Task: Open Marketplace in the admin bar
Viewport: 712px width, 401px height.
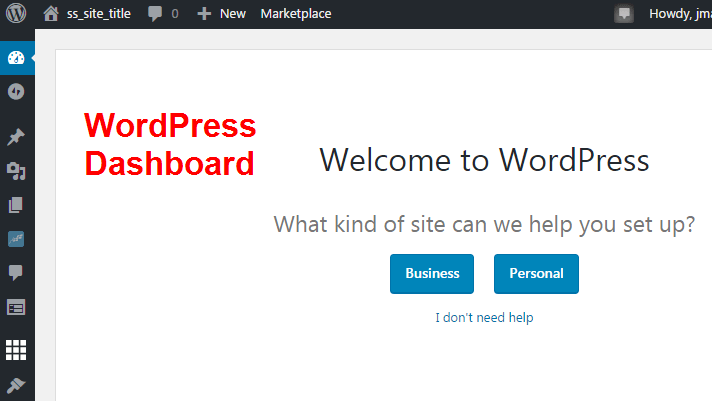Action: pyautogui.click(x=296, y=14)
